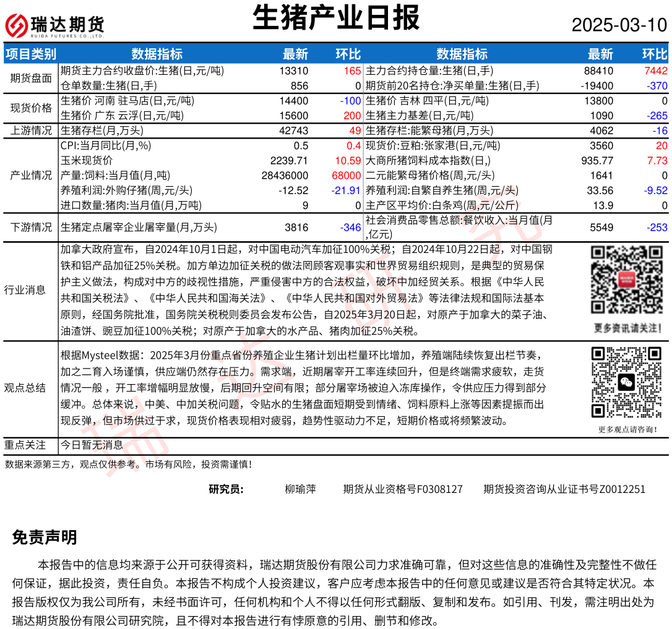Click the red 7442 change value
This screenshot has height=629, width=672.
click(x=655, y=71)
